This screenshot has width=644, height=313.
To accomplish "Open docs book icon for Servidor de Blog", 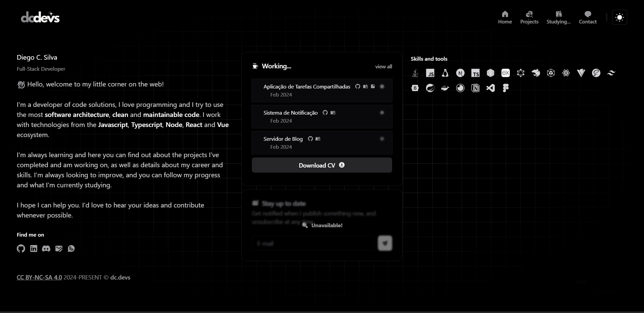I will pos(318,139).
